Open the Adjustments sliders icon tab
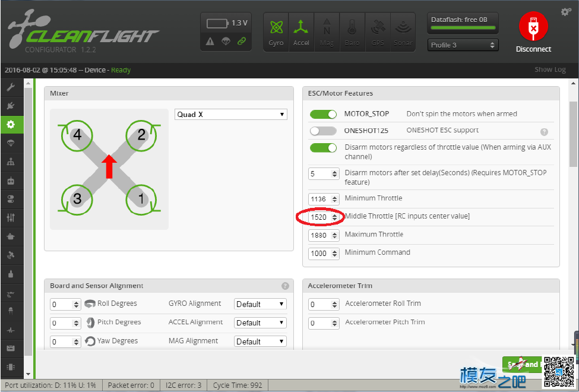579x392 pixels. [11, 218]
